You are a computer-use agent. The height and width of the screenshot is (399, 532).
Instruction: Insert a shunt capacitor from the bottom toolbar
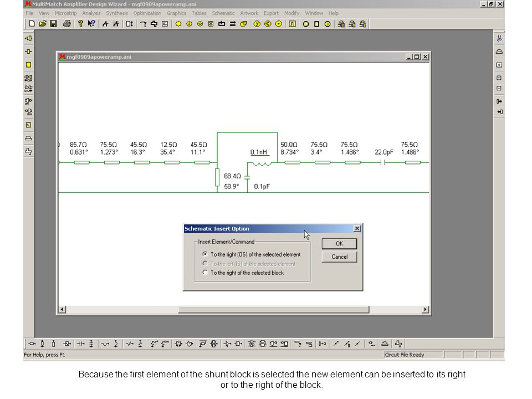point(91,344)
